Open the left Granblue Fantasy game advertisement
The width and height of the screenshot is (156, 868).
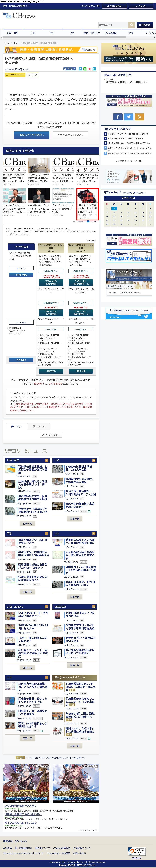click(x=27, y=783)
